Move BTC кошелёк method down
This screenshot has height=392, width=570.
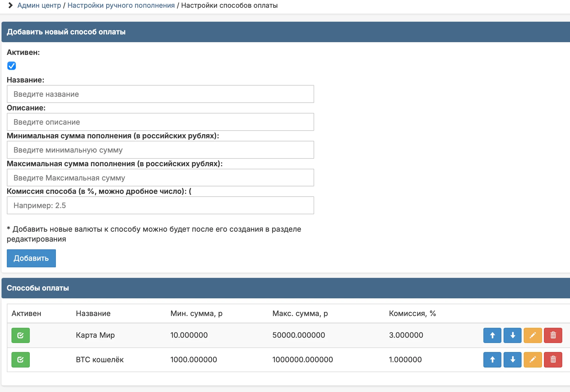pyautogui.click(x=512, y=360)
